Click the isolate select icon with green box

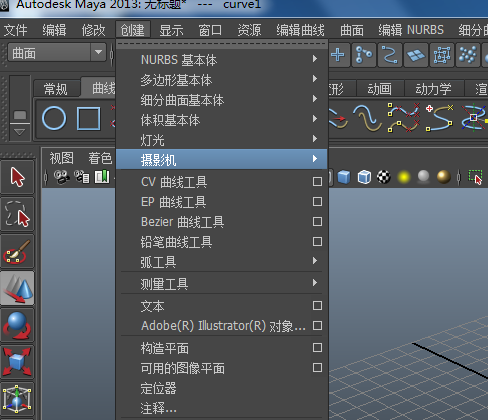[475, 177]
